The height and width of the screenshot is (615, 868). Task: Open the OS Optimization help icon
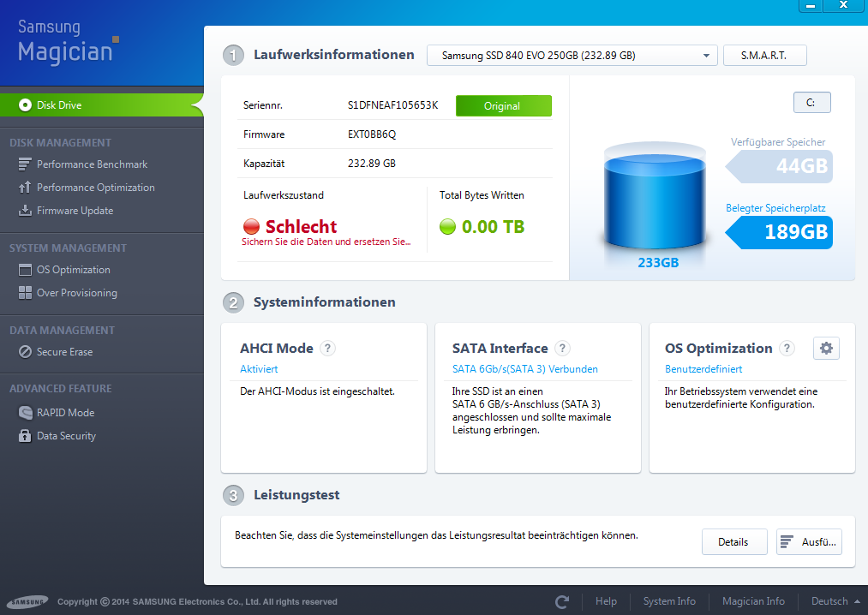(x=787, y=349)
